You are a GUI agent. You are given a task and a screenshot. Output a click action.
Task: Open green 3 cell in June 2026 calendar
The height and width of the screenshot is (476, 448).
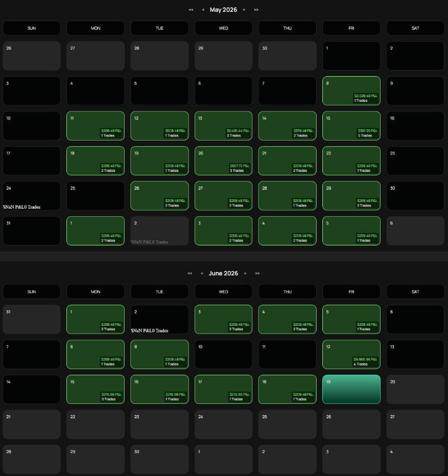point(223,320)
